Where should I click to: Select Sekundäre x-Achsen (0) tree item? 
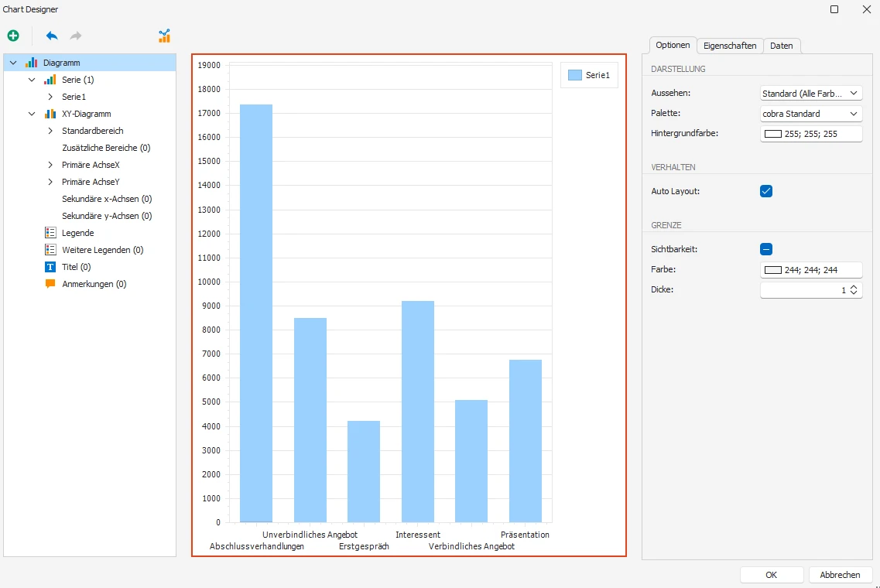click(107, 199)
